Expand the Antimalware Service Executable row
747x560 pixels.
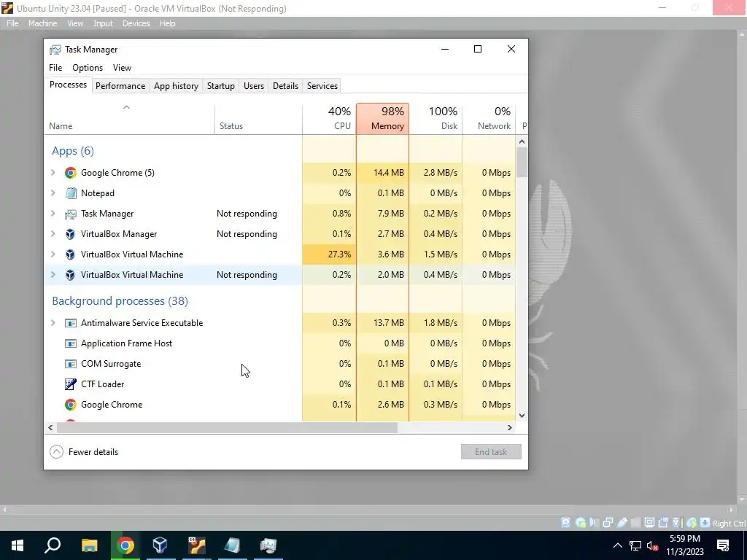53,323
